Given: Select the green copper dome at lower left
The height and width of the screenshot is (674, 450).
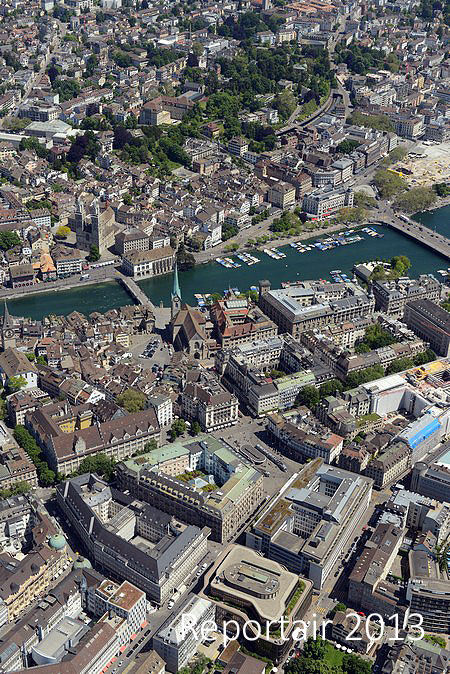Looking at the screenshot, I should [x=57, y=542].
